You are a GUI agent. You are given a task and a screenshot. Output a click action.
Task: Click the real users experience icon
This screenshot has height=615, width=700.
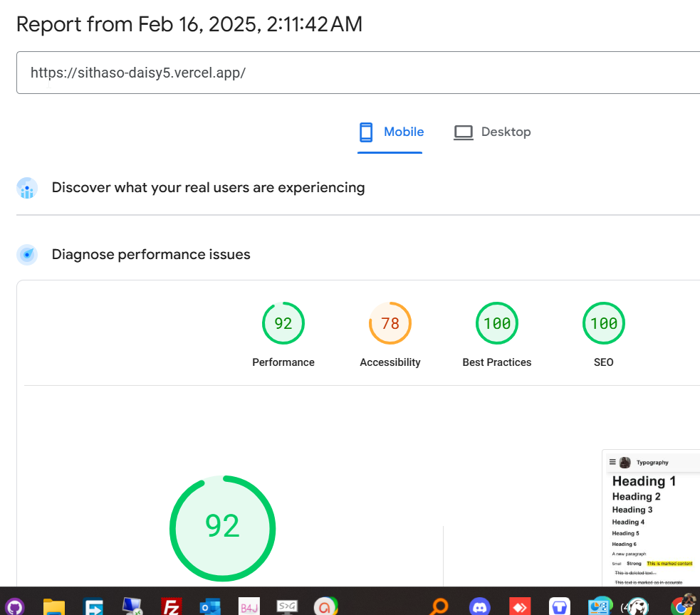pos(27,189)
